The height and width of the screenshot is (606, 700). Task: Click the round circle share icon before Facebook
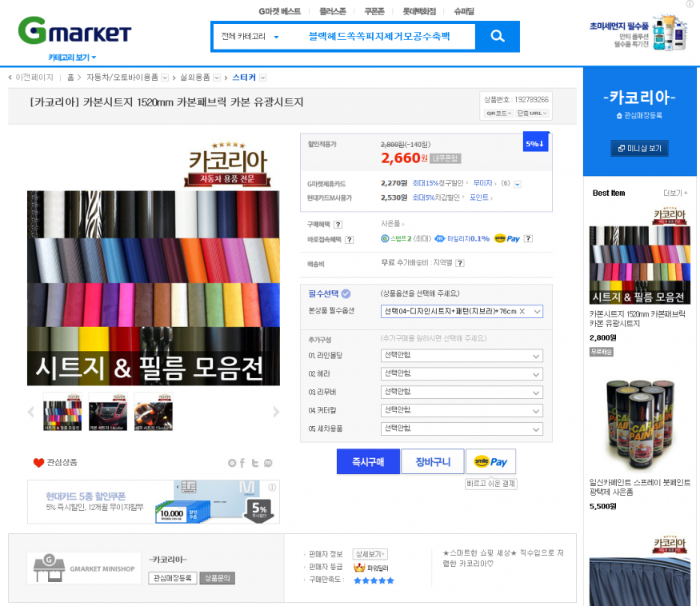232,463
